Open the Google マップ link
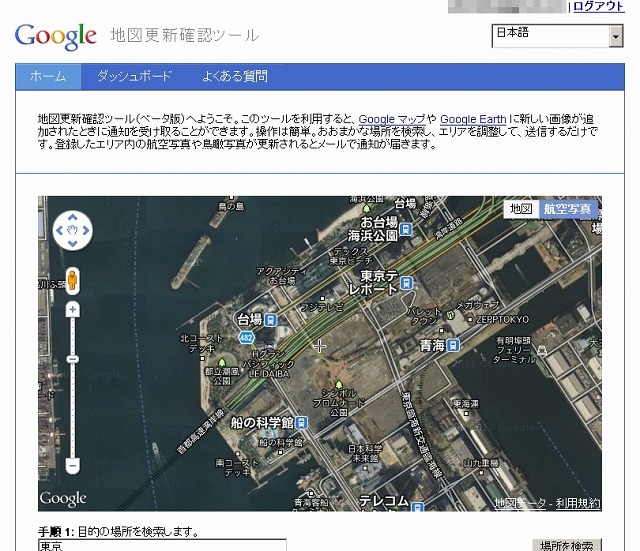 tap(392, 119)
